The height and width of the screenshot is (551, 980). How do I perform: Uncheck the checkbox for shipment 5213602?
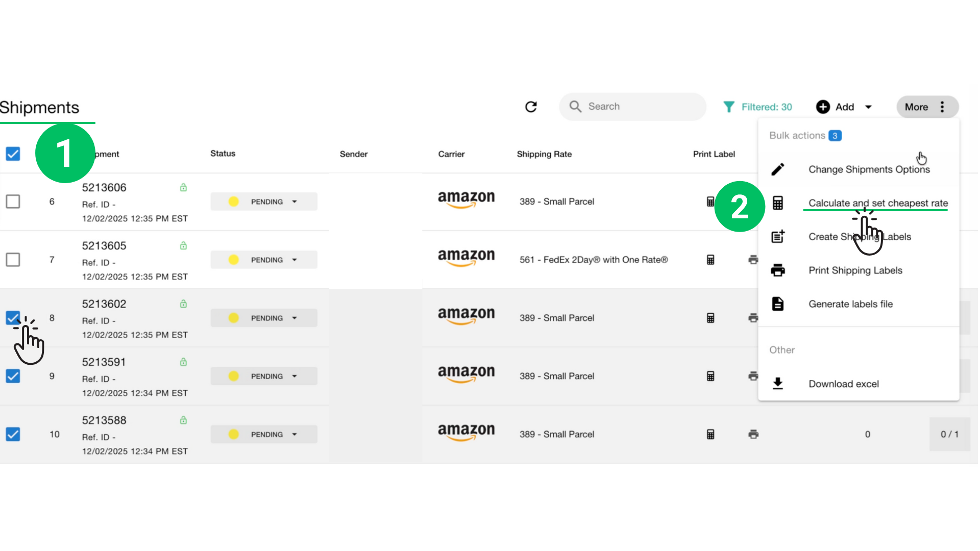click(x=13, y=318)
